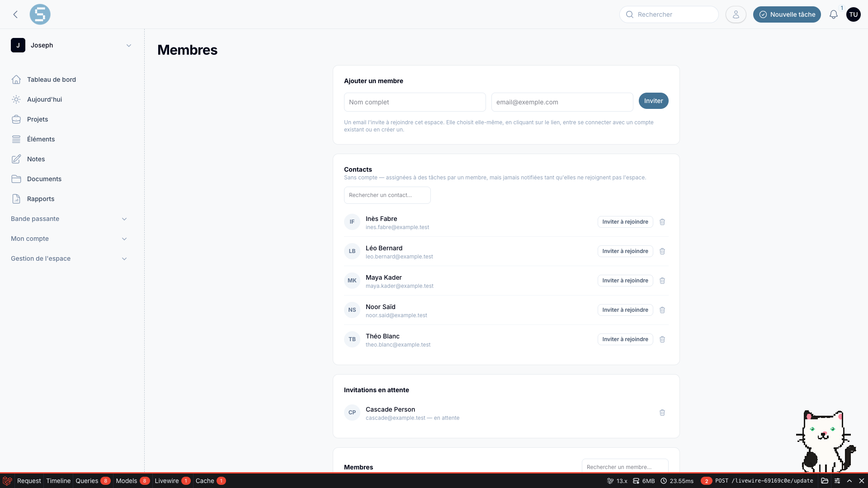
Task: Invite Noor Saïd to join
Action: [x=625, y=310]
